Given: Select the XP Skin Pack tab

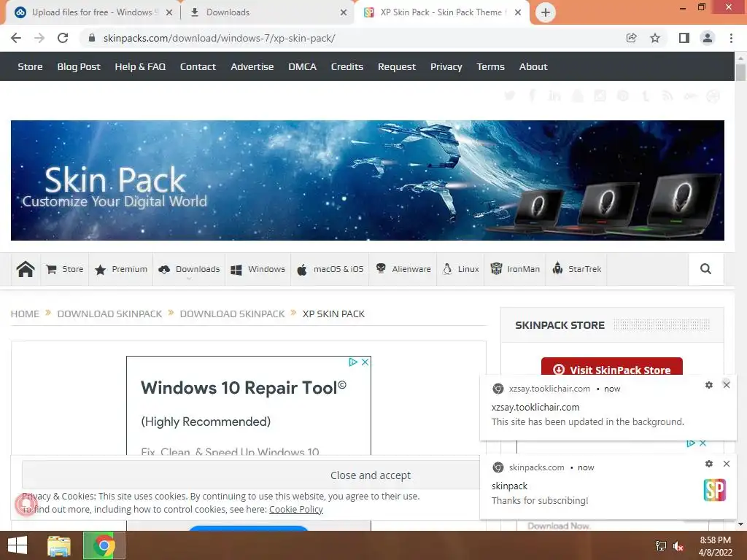Looking at the screenshot, I should tap(441, 12).
